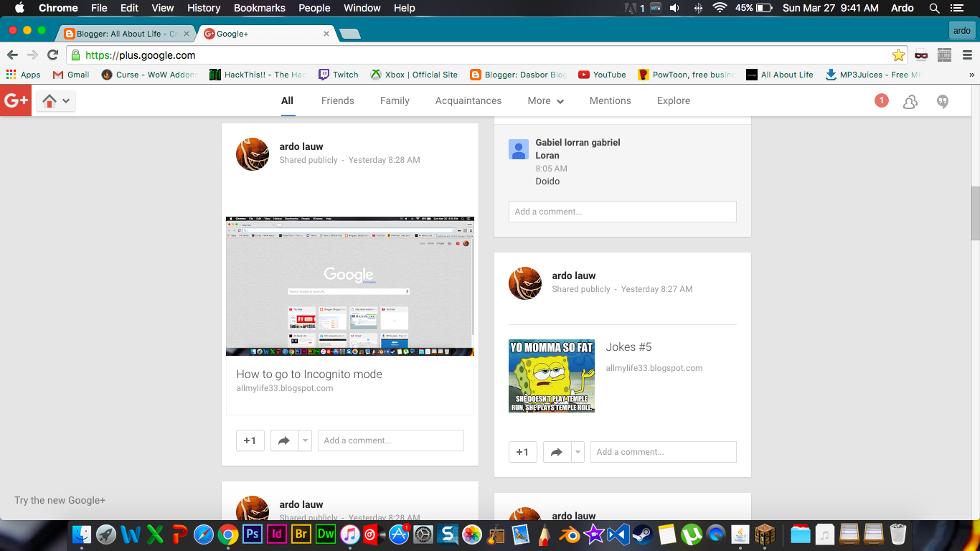Click Add a comment under the Doido post
This screenshot has width=980, height=551.
[x=621, y=211]
